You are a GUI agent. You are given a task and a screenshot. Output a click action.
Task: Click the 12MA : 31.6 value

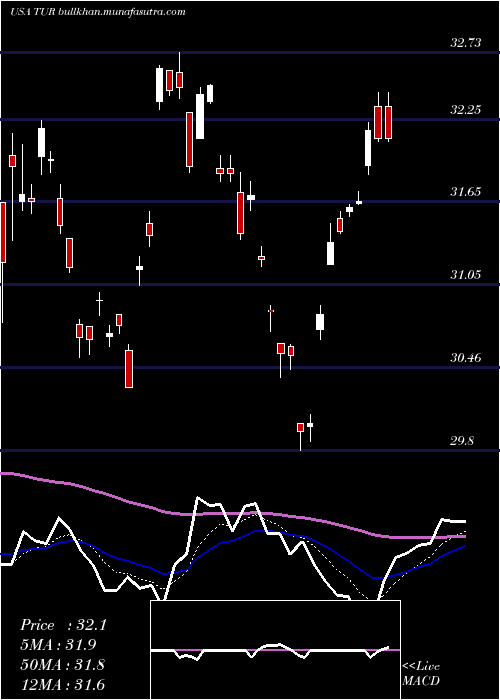point(62,684)
